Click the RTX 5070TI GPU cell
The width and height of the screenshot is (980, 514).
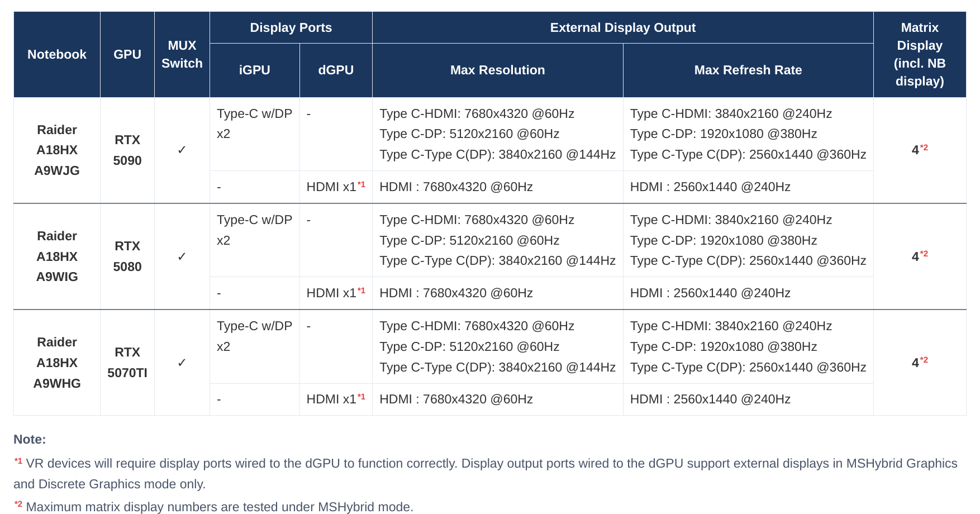(127, 363)
